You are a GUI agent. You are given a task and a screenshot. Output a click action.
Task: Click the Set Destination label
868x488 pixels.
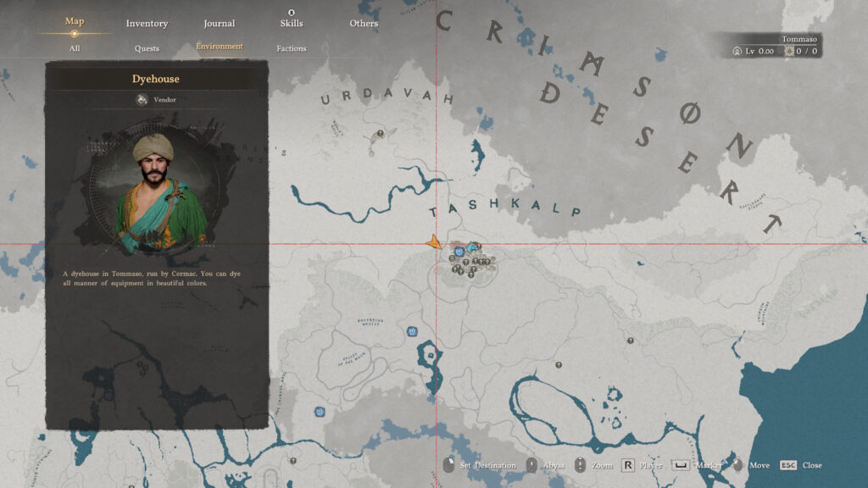pos(487,465)
